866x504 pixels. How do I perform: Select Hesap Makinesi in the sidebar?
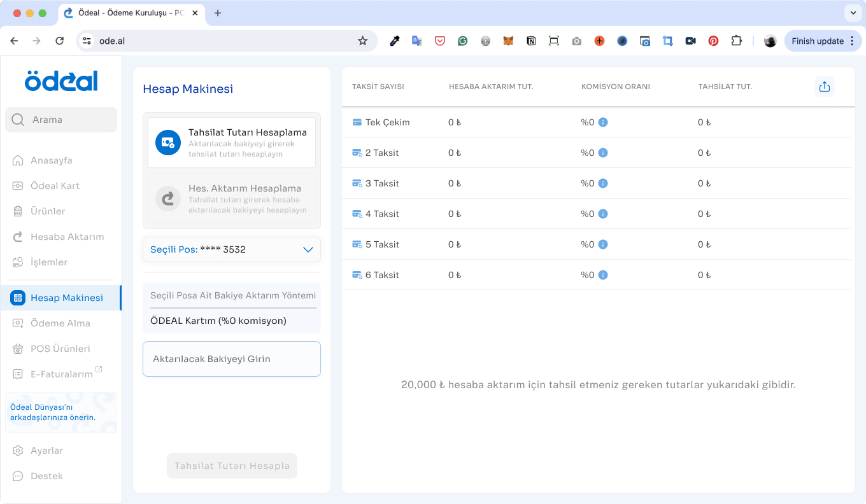(61, 298)
